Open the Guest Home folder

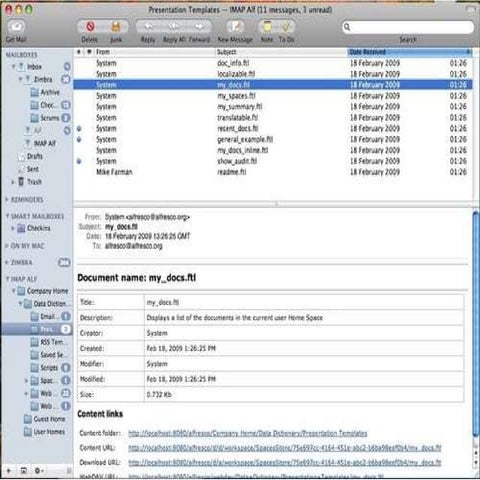click(x=49, y=419)
